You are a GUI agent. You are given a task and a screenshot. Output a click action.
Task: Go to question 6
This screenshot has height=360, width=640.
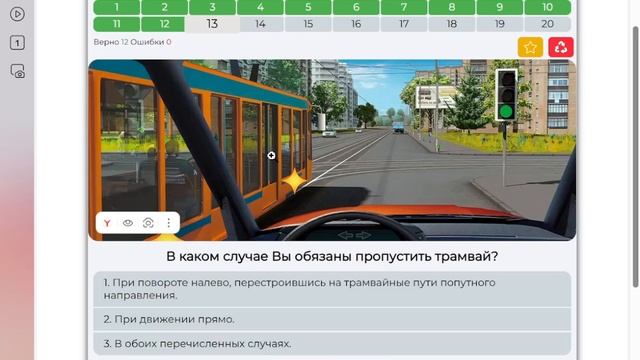point(356,7)
